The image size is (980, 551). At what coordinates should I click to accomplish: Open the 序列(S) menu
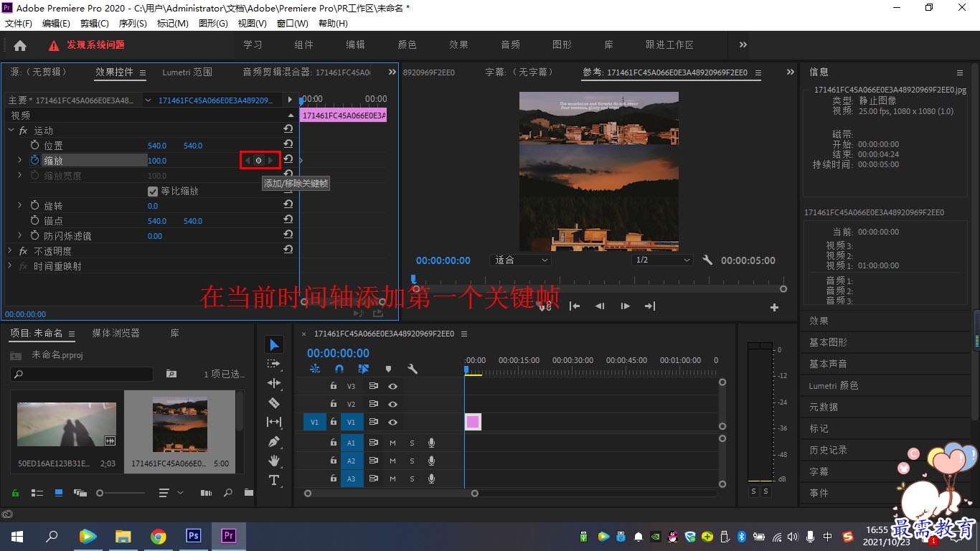click(x=133, y=24)
